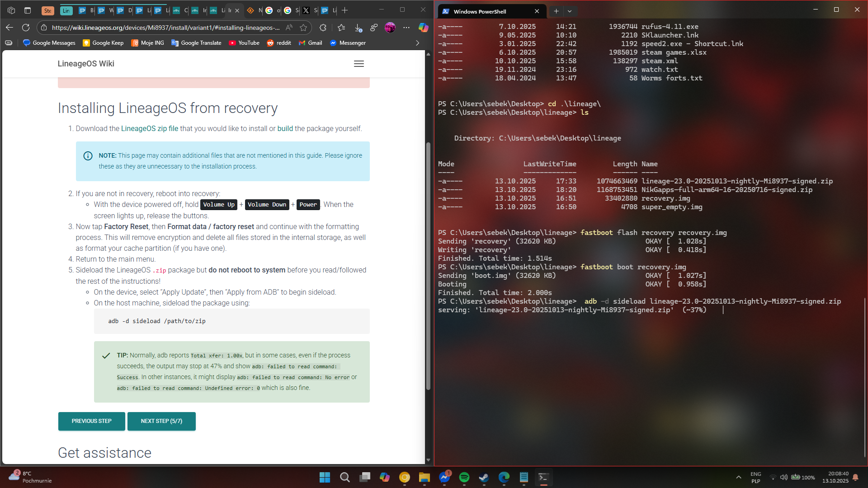The height and width of the screenshot is (488, 868).
Task: Open the LineageOS zip file link
Action: (x=150, y=128)
